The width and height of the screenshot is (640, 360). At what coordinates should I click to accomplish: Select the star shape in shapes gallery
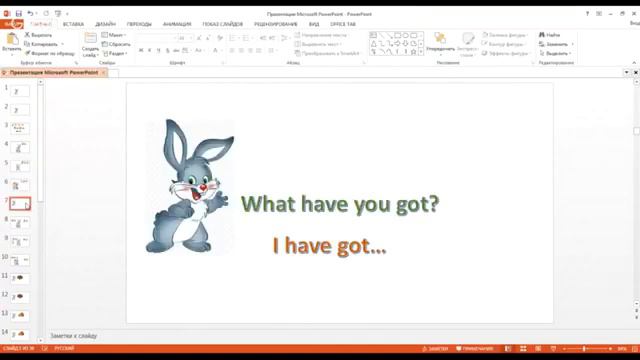click(413, 52)
